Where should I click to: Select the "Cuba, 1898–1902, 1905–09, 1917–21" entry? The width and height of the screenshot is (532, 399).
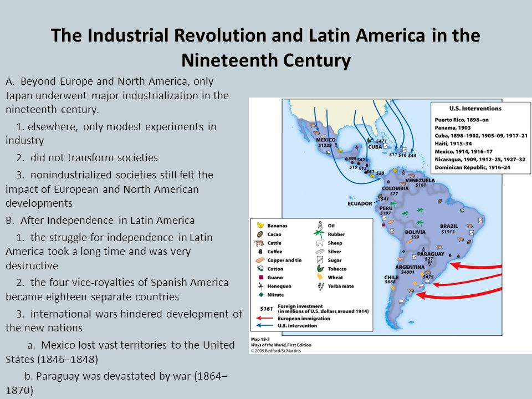[x=481, y=136]
